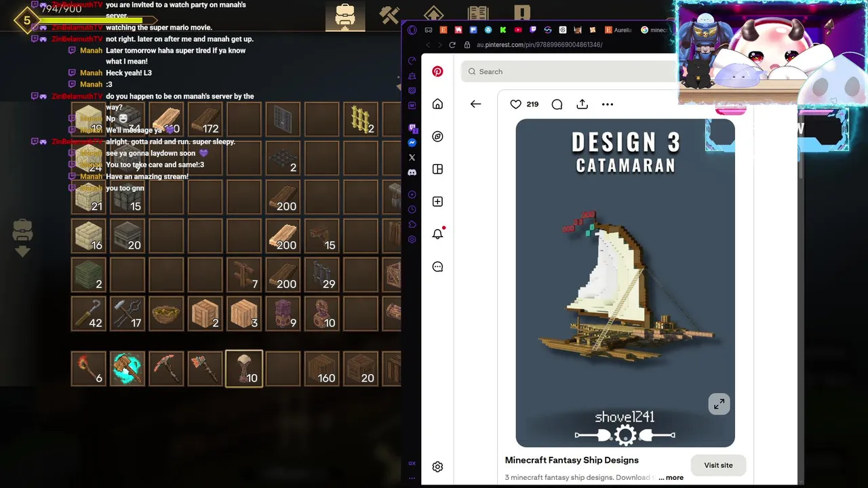Select the hotbar crate stack of 160
868x488 pixels.
pos(321,369)
